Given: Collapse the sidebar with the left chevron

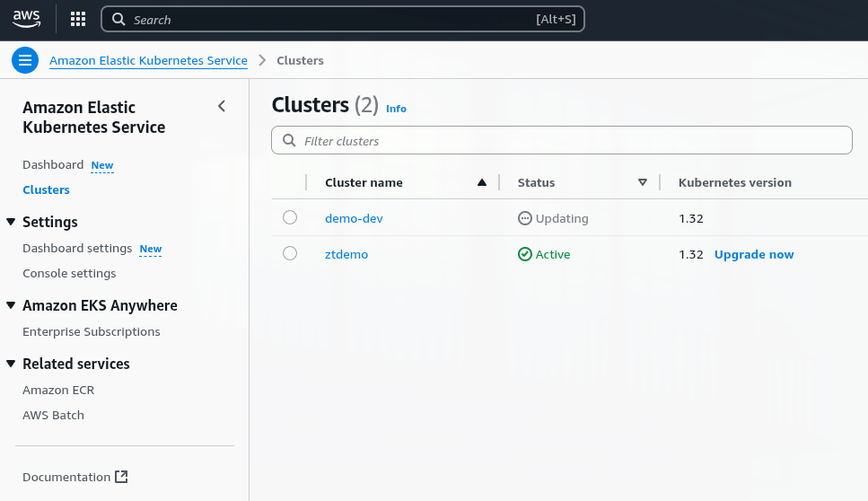Looking at the screenshot, I should [222, 107].
